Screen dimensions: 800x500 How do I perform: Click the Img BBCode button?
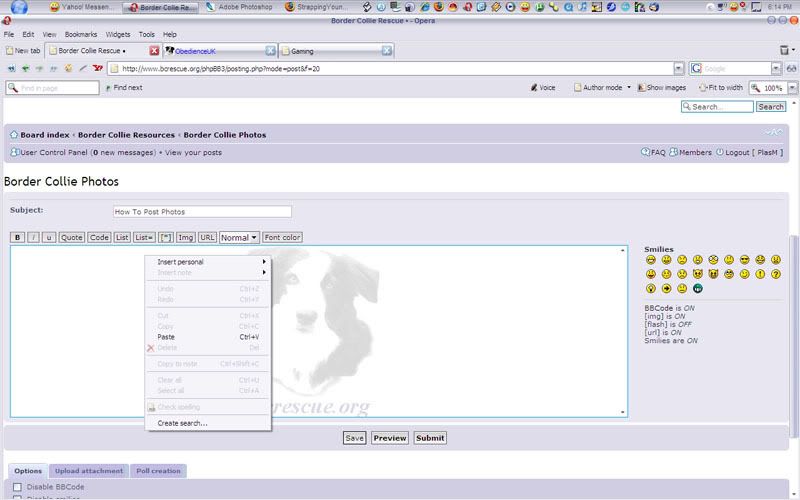[x=185, y=237]
